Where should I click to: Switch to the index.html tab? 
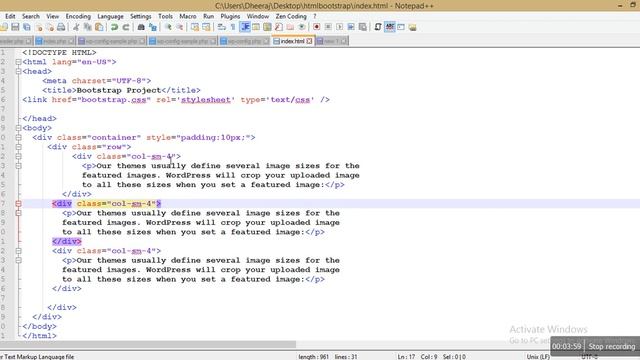coord(292,41)
